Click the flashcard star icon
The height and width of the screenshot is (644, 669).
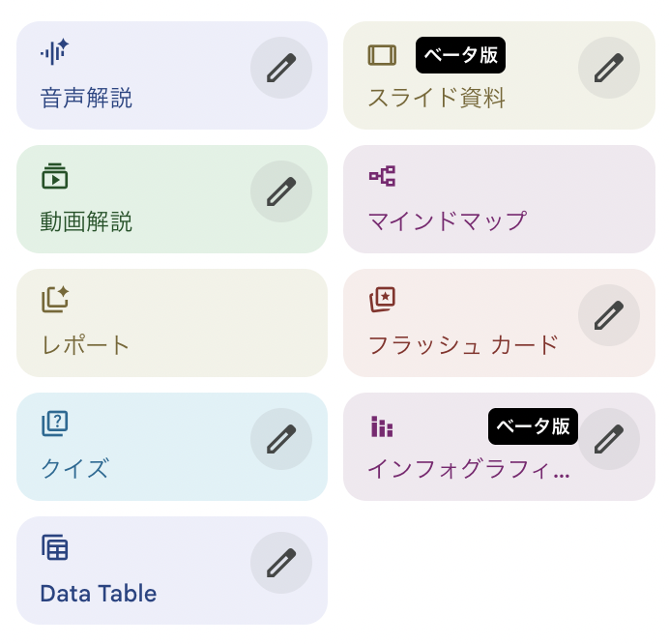382,300
